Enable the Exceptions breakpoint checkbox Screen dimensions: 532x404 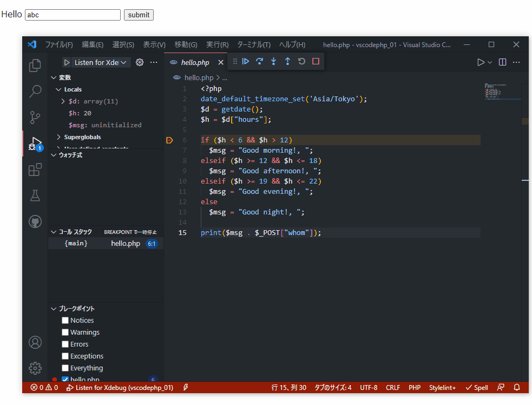click(65, 356)
